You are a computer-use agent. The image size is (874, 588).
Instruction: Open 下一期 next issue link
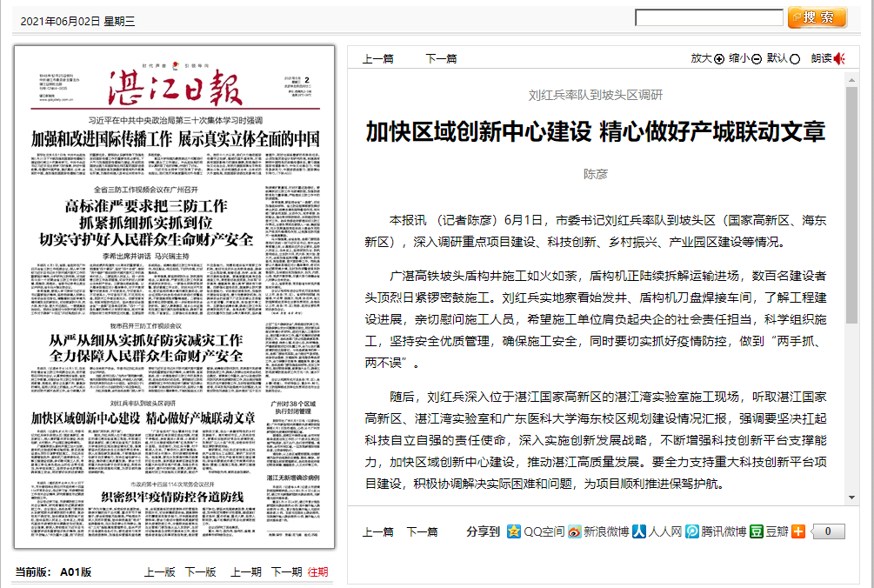click(286, 571)
